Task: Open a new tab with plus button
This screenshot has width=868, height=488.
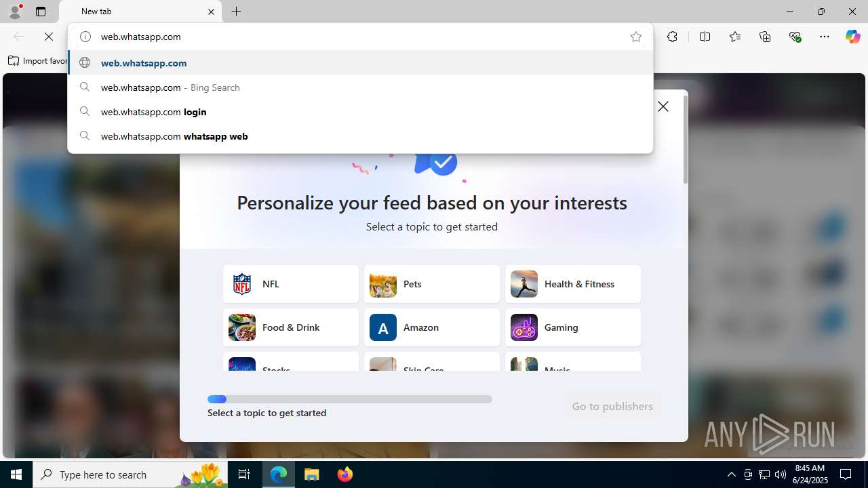Action: point(236,12)
